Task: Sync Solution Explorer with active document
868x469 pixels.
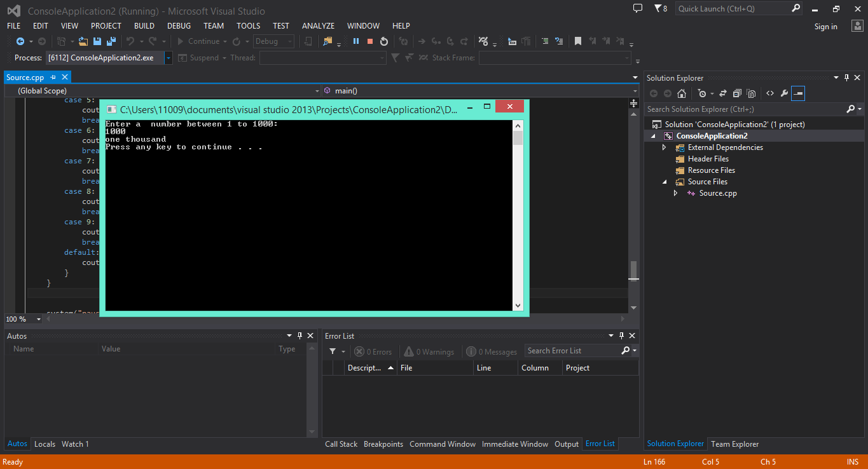Action: (x=723, y=93)
